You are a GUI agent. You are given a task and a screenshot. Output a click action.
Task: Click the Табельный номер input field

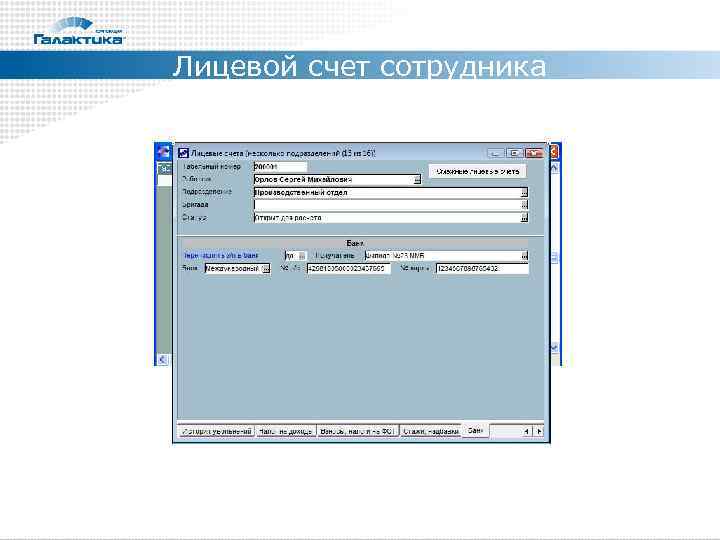pos(280,167)
